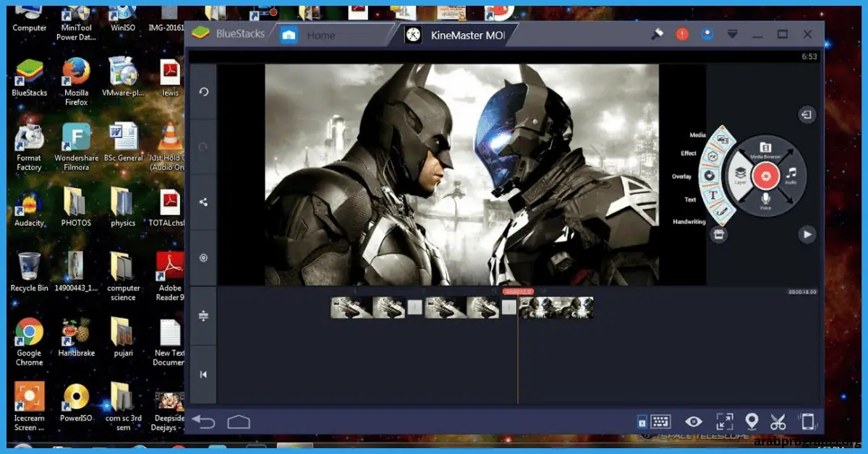Open the KineMaster asset store
The width and height of the screenshot is (868, 454).
(718, 234)
